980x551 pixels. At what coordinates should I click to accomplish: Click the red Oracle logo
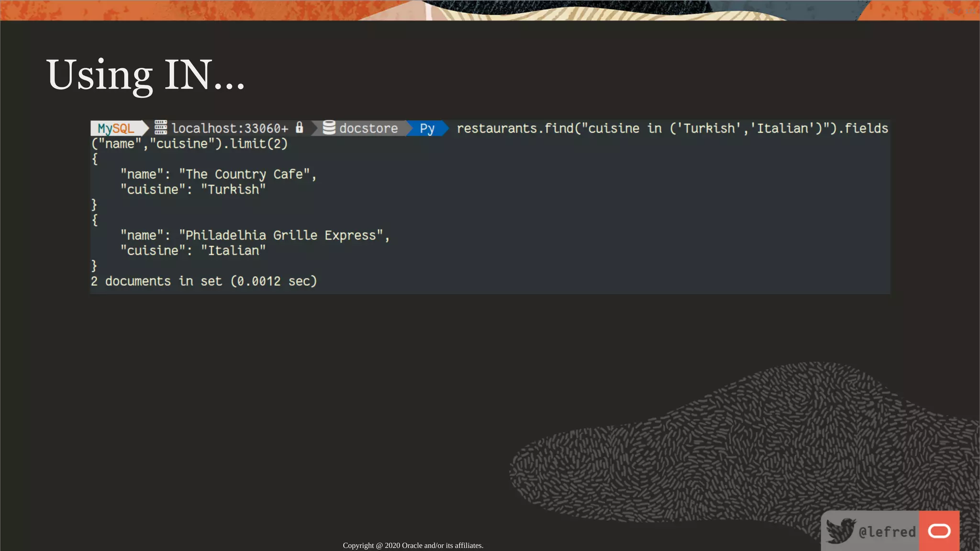(939, 531)
